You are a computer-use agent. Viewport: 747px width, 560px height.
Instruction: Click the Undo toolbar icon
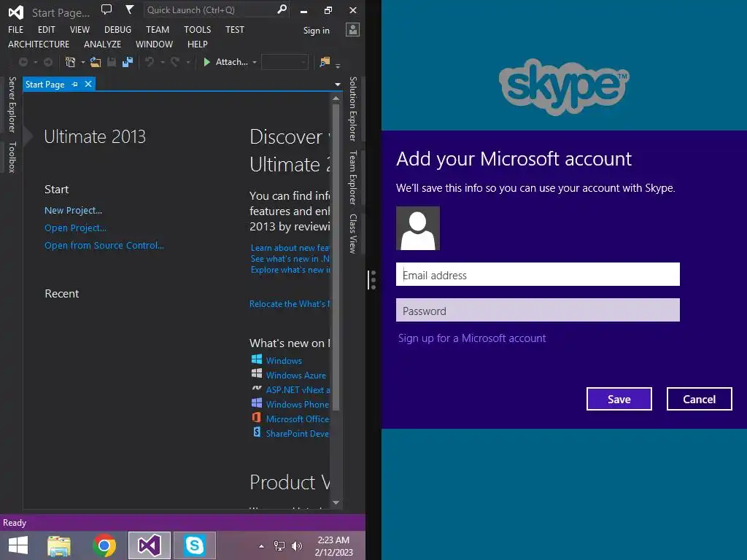click(150, 62)
